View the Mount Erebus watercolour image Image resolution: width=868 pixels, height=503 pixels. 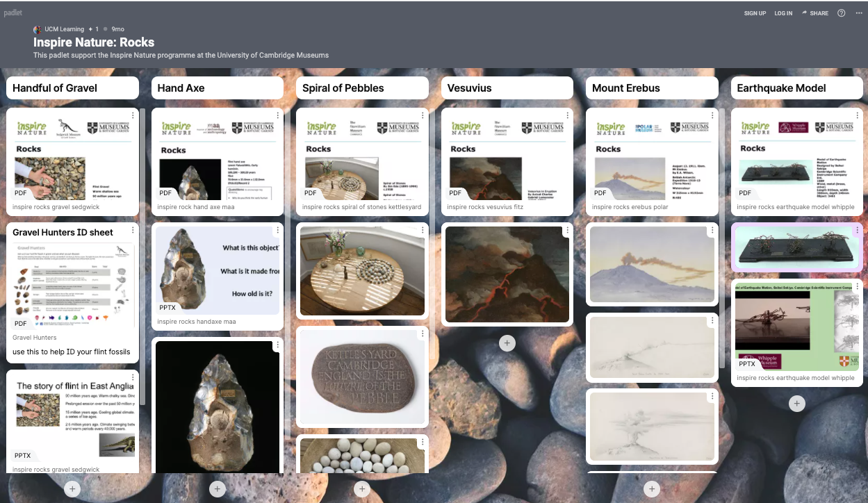(652, 265)
